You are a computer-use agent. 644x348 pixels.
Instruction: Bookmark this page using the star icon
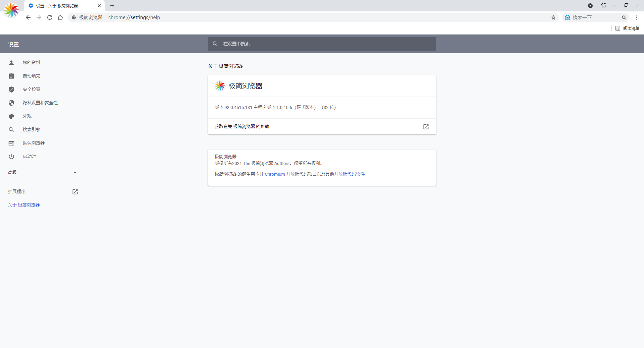tap(553, 17)
